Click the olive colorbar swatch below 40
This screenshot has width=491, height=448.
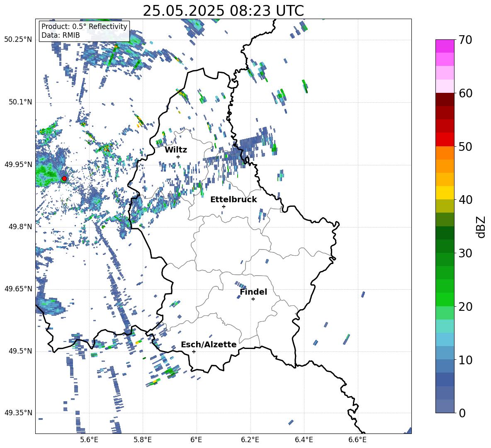click(x=445, y=206)
